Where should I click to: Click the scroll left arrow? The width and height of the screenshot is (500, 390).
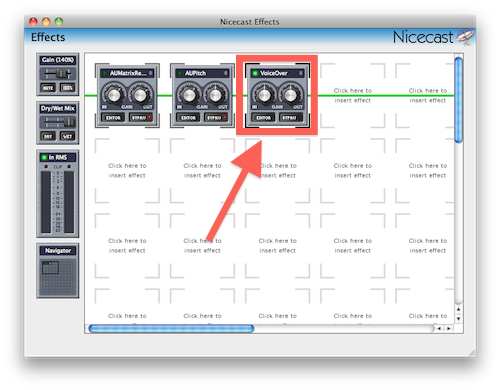click(x=439, y=329)
